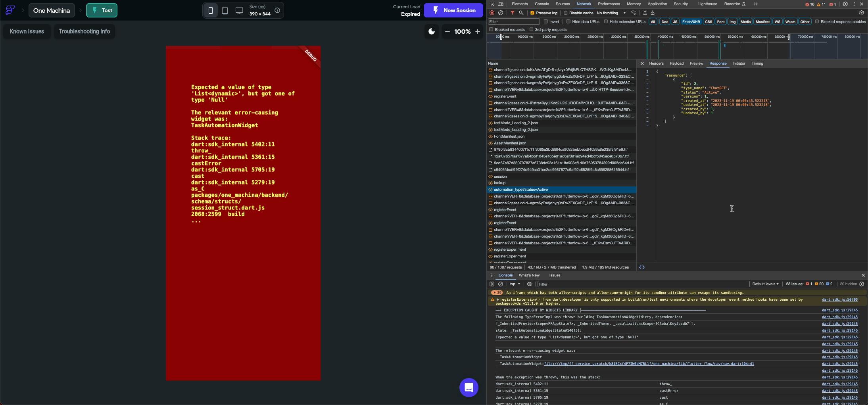
Task: Select the phone device preview icon
Action: [x=211, y=11]
